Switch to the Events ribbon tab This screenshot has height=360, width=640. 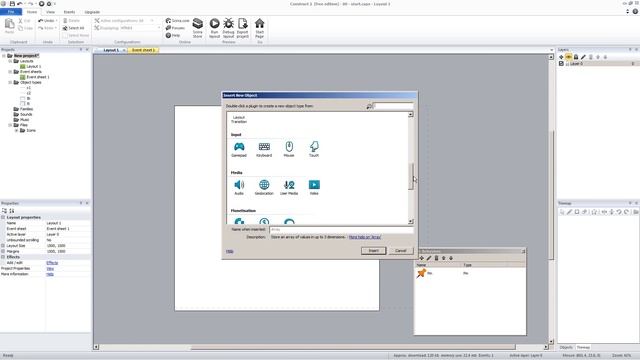click(69, 12)
